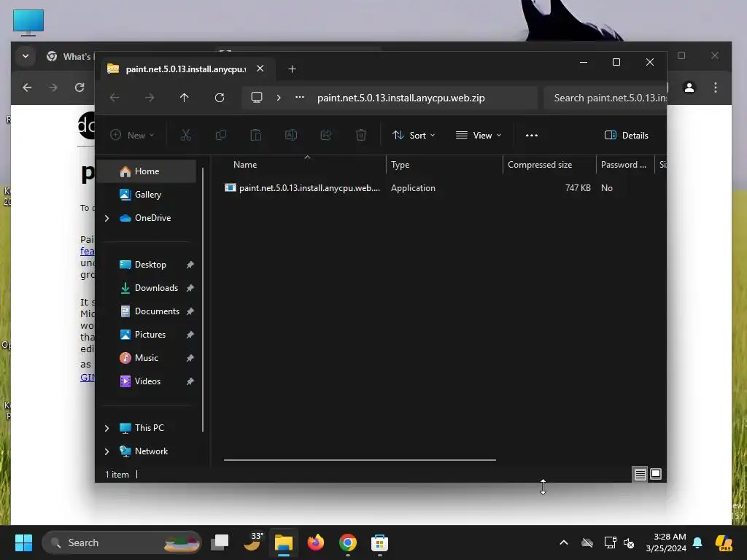Viewport: 747px width, 560px height.
Task: Open Chrome tab search dropdown arrow
Action: point(26,56)
